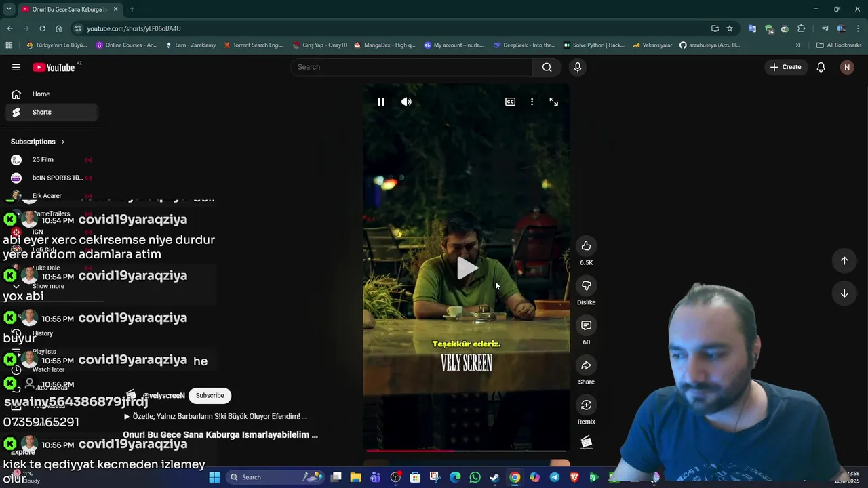The image size is (868, 488).
Task: Open Brave browser from the taskbar
Action: pyautogui.click(x=574, y=477)
